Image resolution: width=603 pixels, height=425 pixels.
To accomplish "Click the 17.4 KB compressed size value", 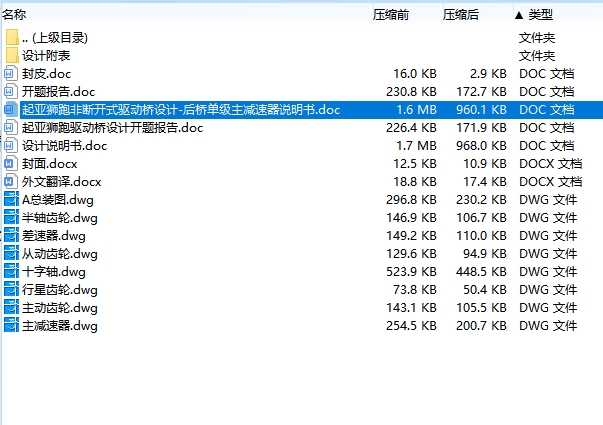I will [x=485, y=182].
